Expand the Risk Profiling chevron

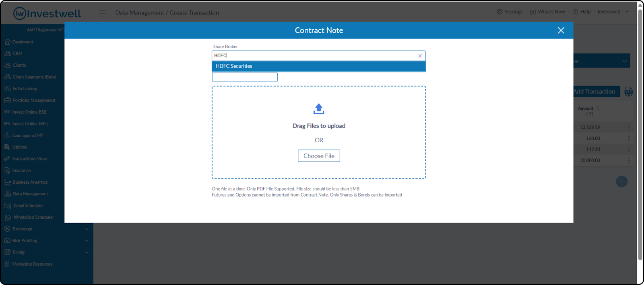(87, 240)
